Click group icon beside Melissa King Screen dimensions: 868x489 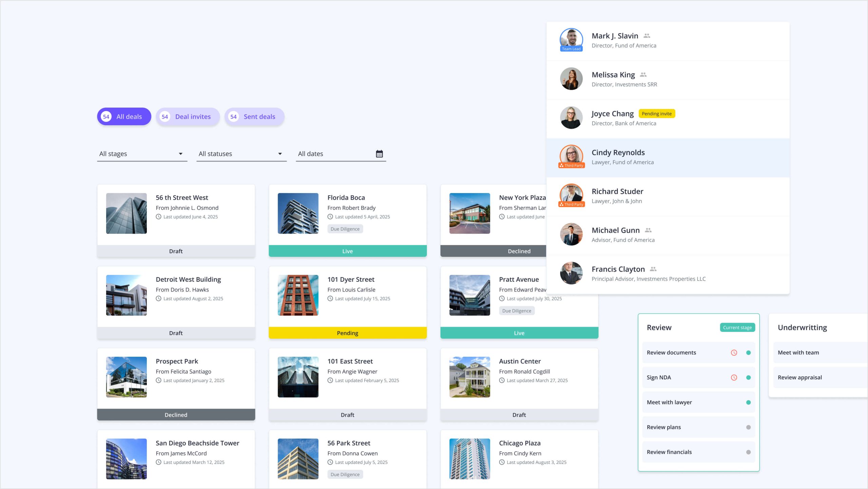pyautogui.click(x=643, y=75)
